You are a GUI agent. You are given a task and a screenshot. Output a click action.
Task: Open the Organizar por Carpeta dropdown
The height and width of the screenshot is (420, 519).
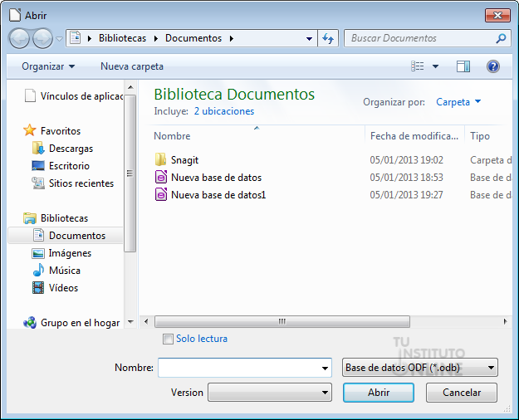pos(458,102)
